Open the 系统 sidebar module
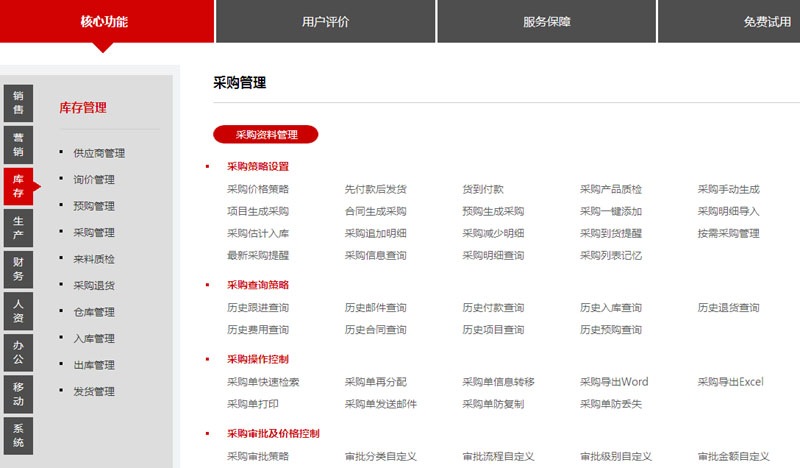 tap(18, 435)
